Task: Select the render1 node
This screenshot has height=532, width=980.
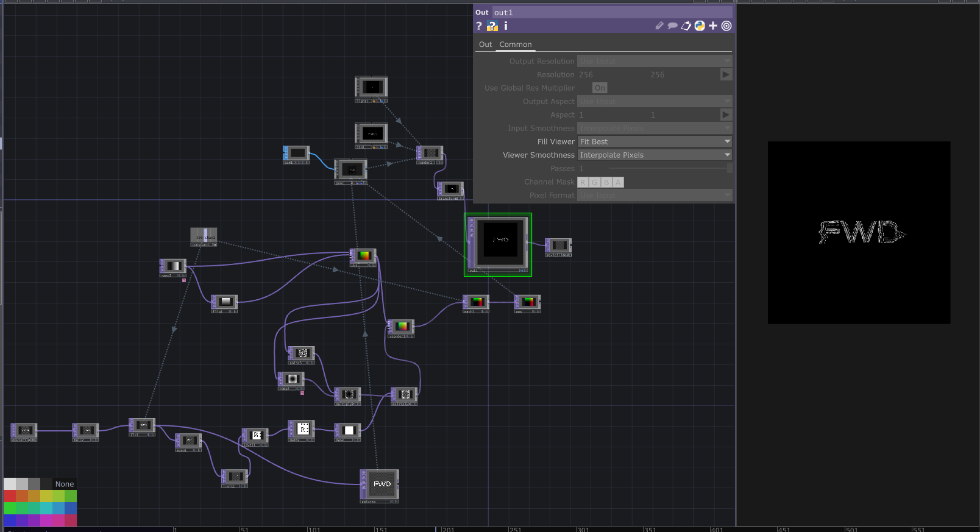Action: coord(430,155)
